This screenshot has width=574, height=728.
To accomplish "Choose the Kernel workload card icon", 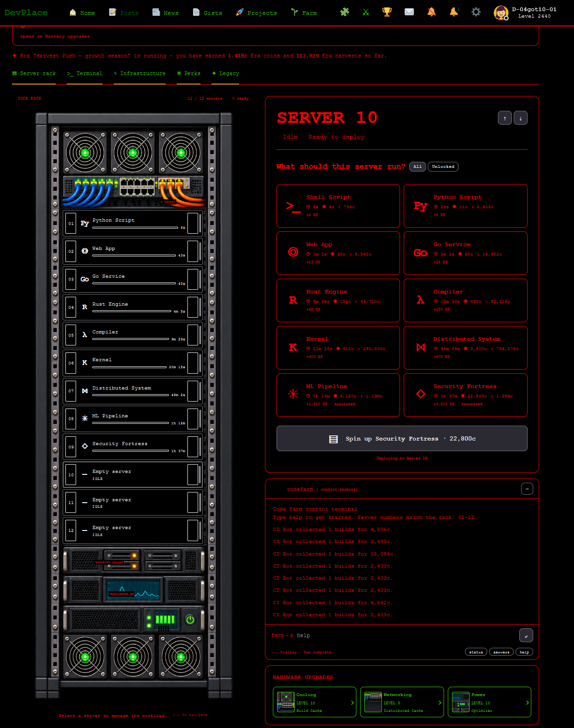I will coord(293,348).
